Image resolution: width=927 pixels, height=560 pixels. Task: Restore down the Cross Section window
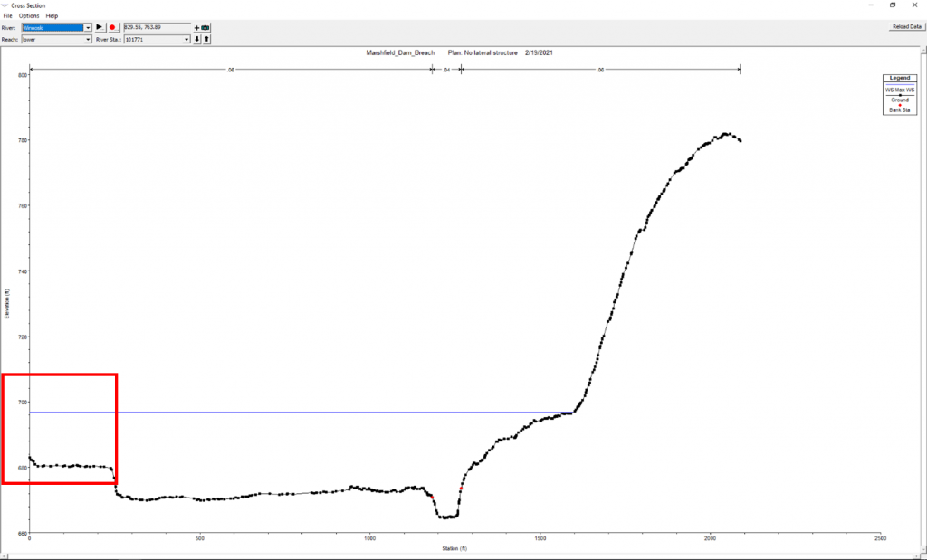click(892, 5)
